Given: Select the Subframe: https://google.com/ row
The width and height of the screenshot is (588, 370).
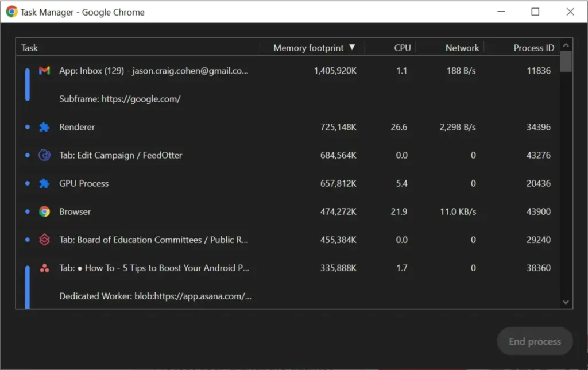Looking at the screenshot, I should coord(288,99).
